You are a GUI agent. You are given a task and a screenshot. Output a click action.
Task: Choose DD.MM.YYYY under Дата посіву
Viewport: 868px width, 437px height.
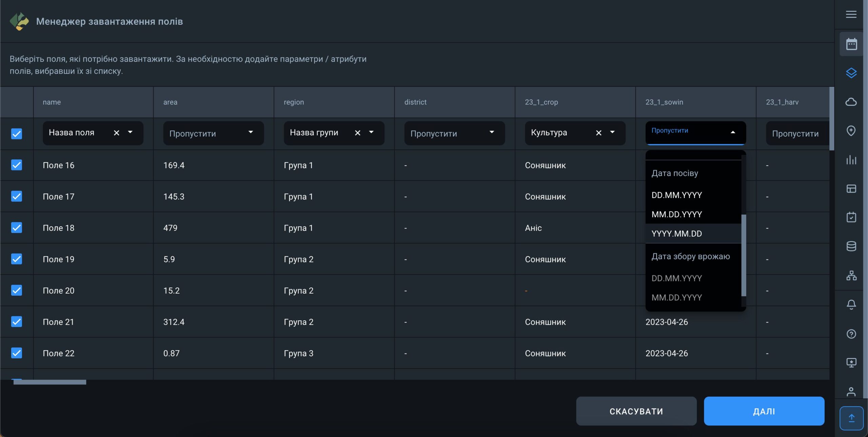[x=676, y=195]
